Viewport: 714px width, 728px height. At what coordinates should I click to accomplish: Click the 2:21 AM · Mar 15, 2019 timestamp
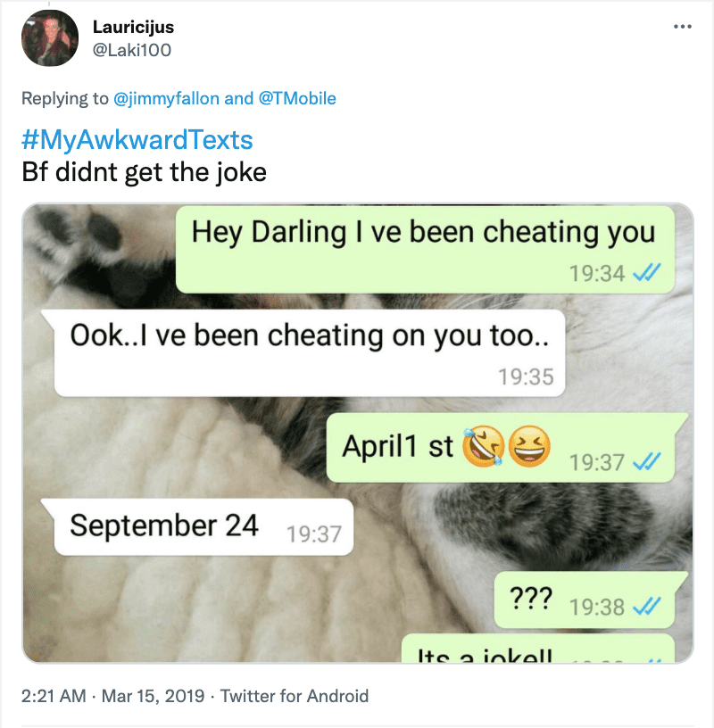tap(112, 696)
